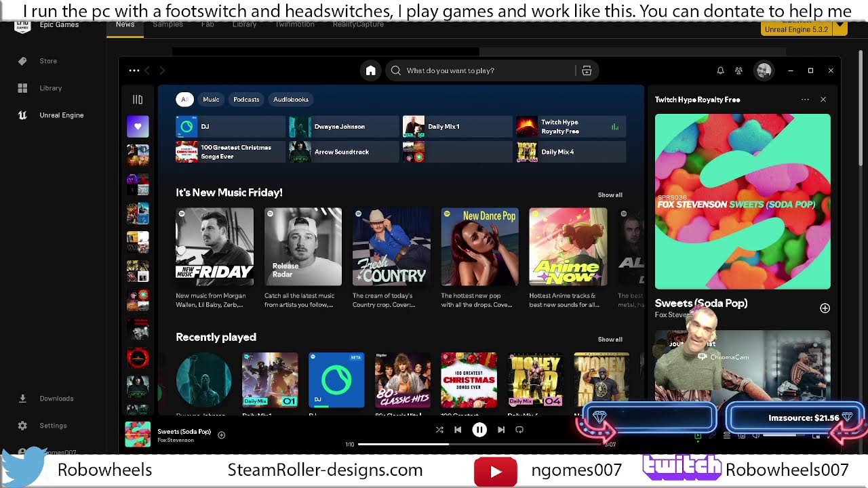868x488 pixels.
Task: Open 80s Classic Hits in Recently played
Action: tap(403, 380)
